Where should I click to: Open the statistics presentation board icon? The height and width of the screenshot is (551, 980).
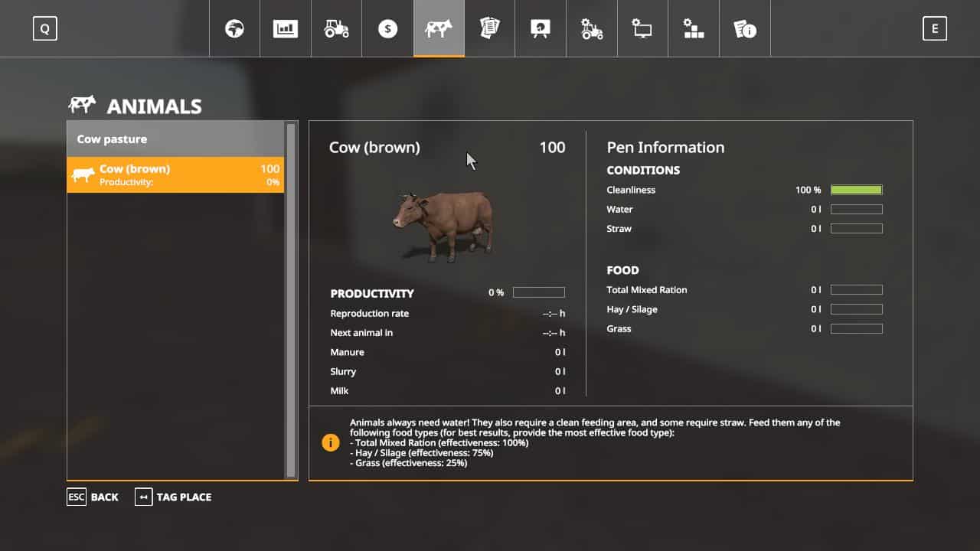[x=541, y=29]
